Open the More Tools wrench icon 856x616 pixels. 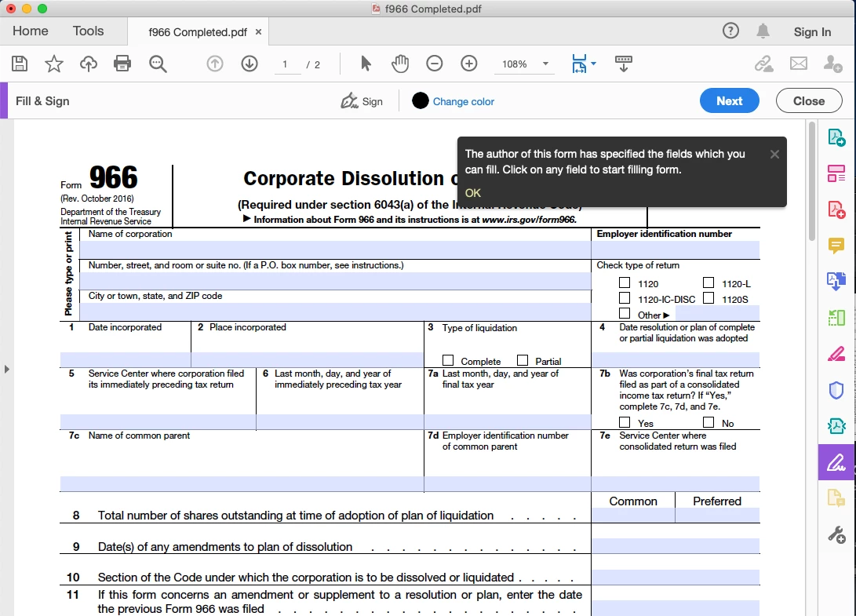click(x=836, y=534)
